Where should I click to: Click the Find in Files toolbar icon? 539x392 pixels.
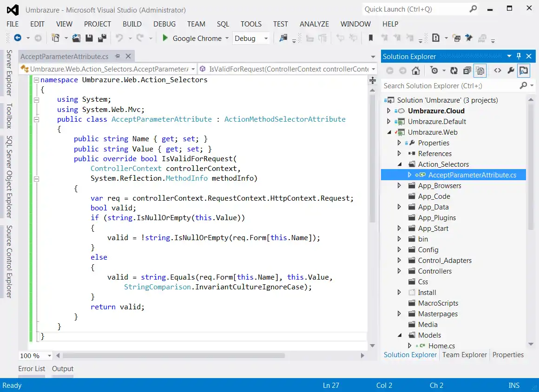pos(283,38)
